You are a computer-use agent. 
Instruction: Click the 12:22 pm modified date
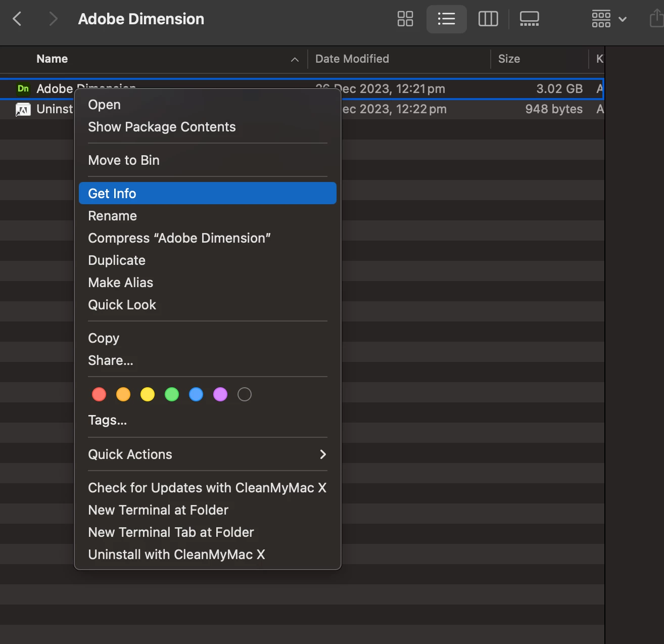(x=394, y=109)
